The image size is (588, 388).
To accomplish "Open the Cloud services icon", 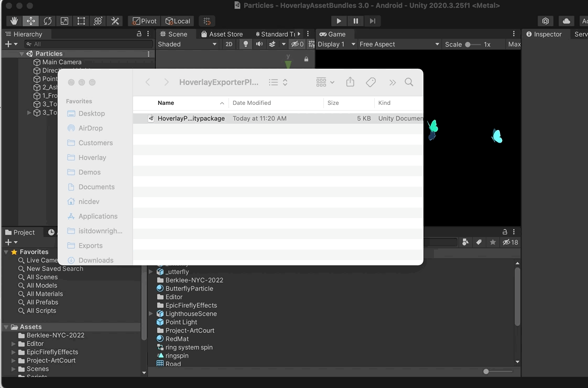I will [566, 21].
